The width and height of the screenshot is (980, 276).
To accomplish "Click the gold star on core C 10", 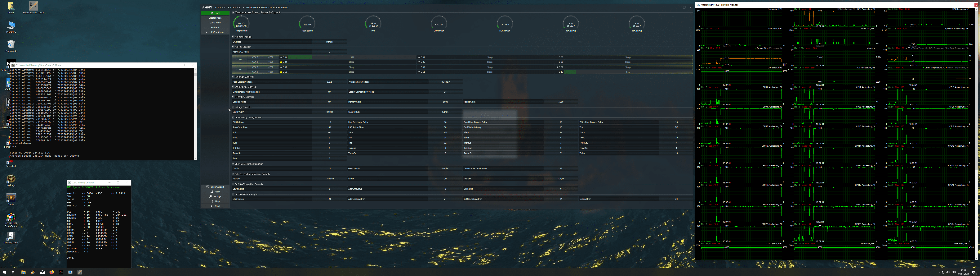I will tap(281, 72).
